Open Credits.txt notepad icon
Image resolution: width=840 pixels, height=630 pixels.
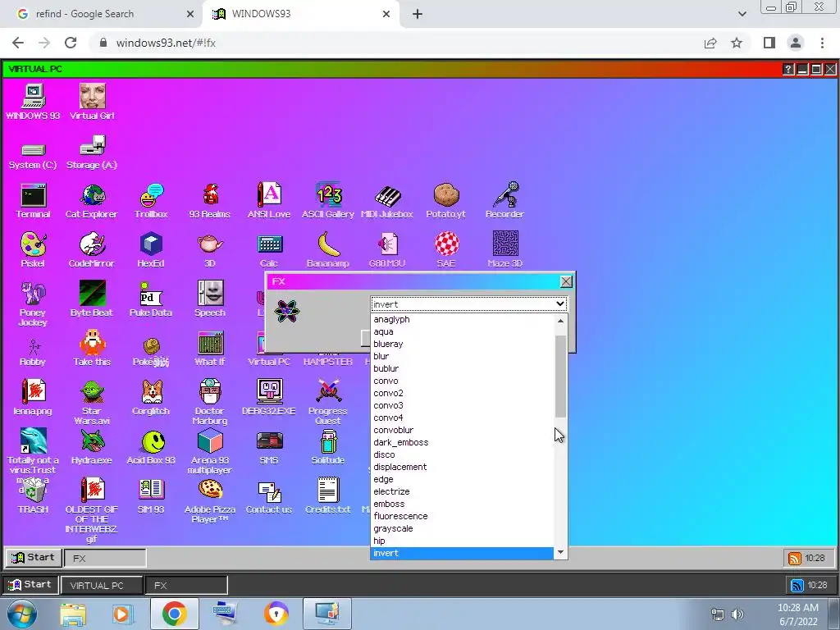pyautogui.click(x=328, y=496)
